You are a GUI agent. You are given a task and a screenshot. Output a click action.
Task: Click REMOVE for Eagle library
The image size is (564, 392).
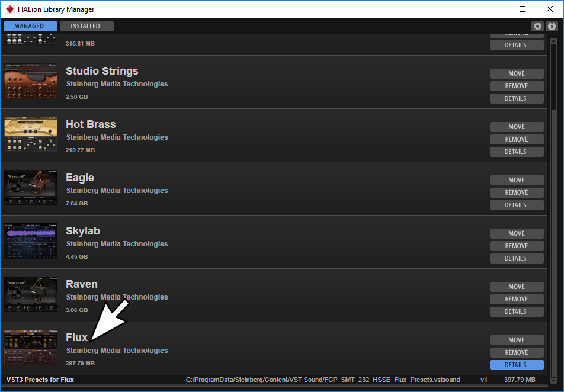(517, 192)
